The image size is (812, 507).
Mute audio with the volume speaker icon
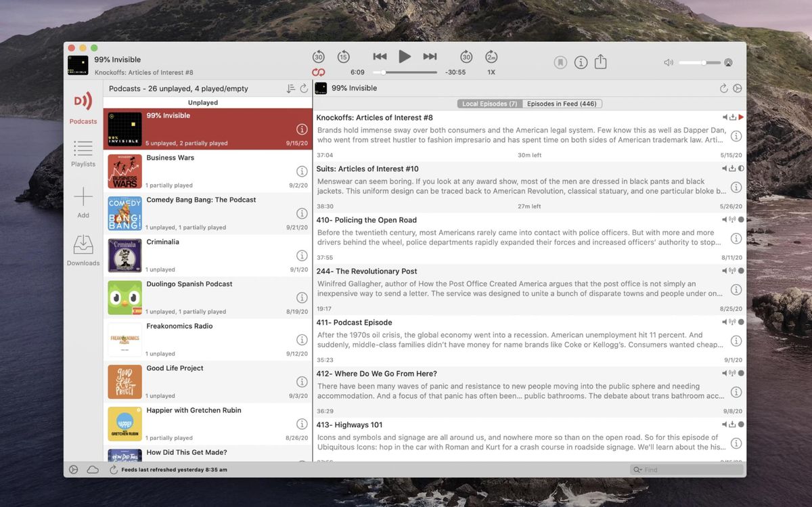pyautogui.click(x=669, y=62)
